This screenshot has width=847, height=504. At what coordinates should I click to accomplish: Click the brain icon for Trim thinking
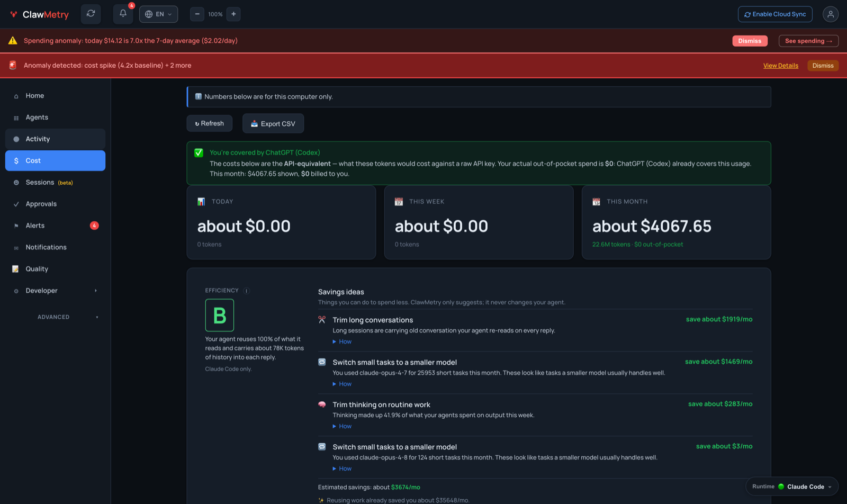click(x=322, y=404)
